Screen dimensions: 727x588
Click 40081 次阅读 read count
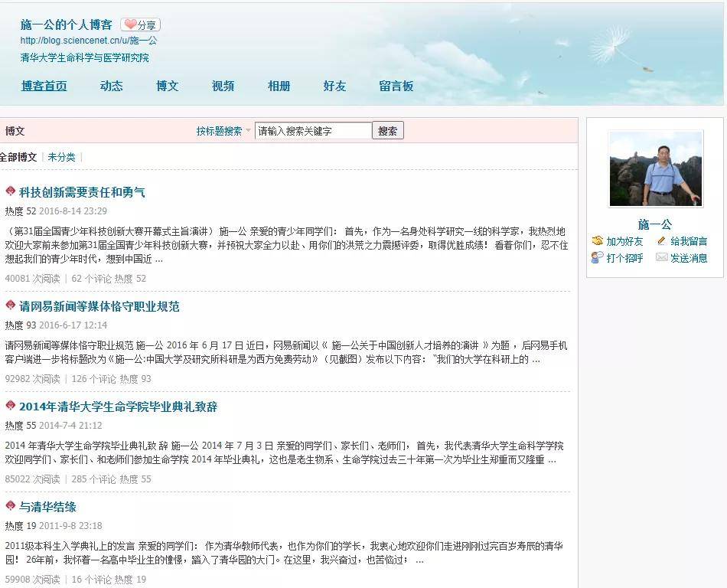32,278
